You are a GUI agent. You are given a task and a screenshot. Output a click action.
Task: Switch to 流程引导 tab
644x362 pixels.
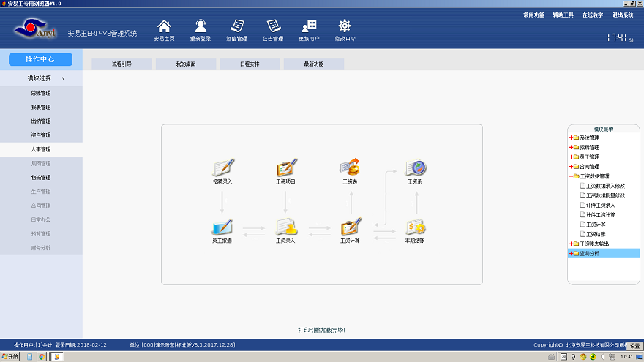pos(121,64)
